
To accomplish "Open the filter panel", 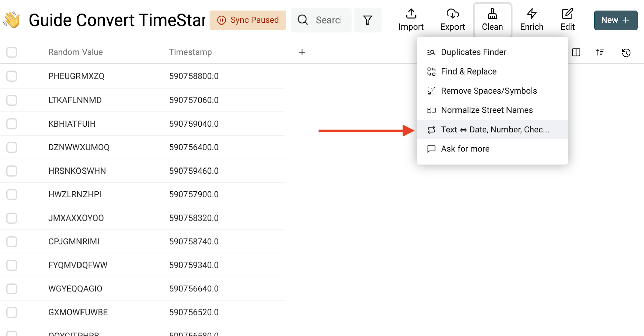I will pos(368,20).
